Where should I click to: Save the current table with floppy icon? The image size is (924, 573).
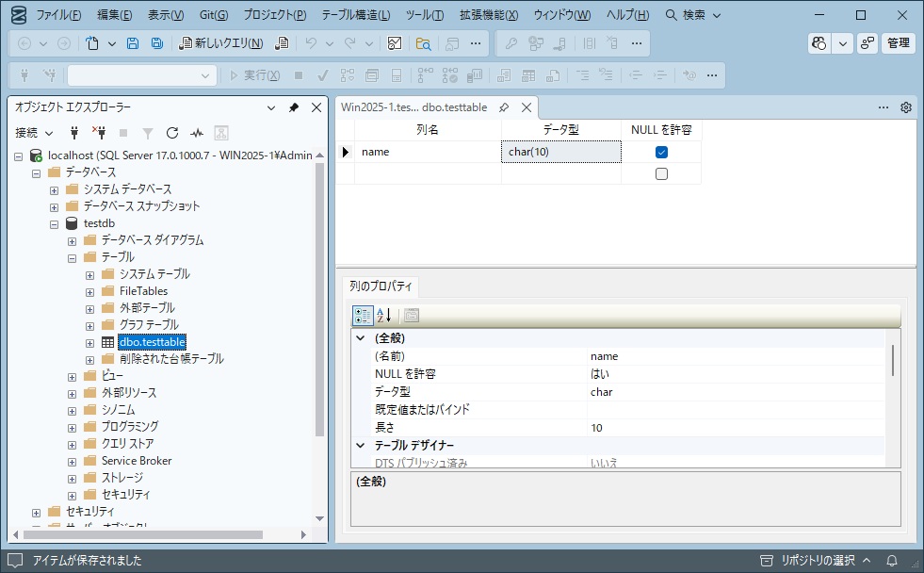coord(132,43)
